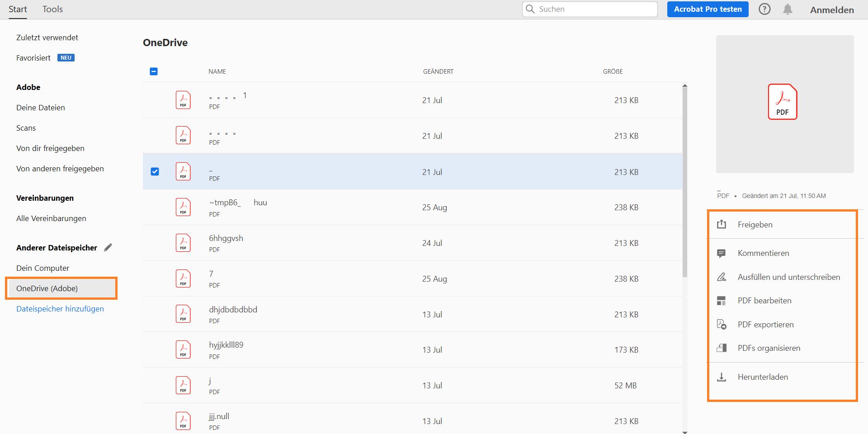This screenshot has height=434, width=868.
Task: Open Zuletzt verwendet in the sidebar
Action: 47,38
